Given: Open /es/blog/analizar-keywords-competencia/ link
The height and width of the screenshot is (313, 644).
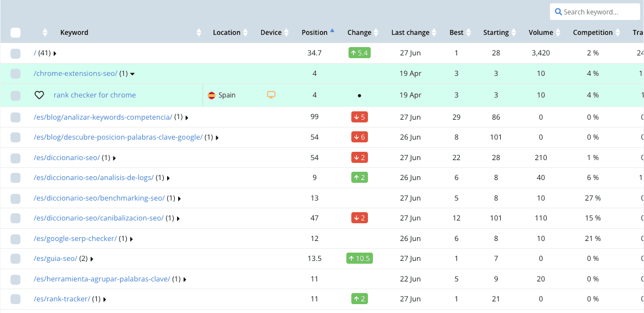Looking at the screenshot, I should (103, 117).
